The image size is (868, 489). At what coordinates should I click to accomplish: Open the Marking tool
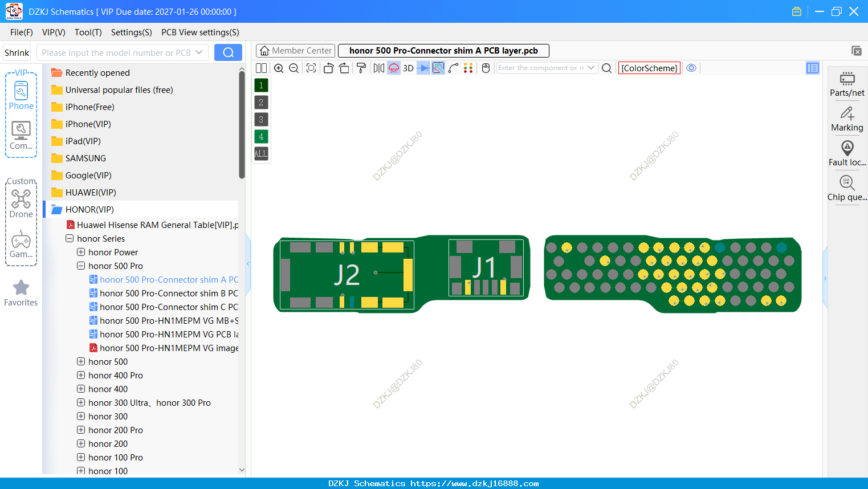[x=847, y=119]
